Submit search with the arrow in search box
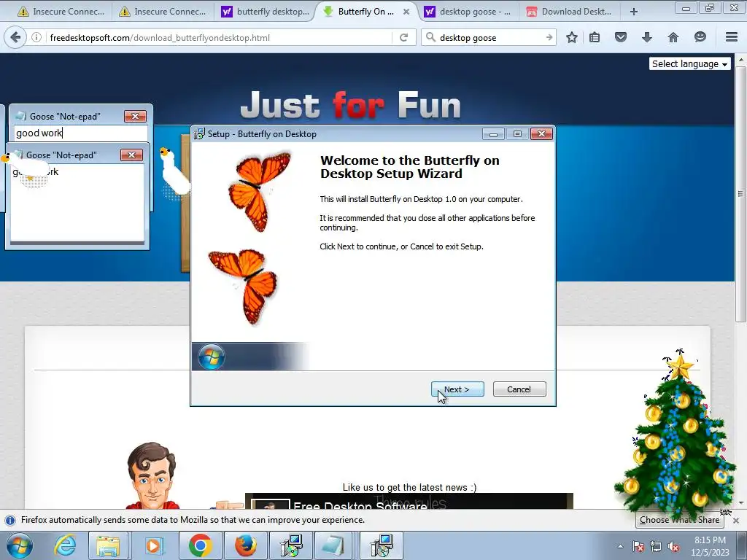 [549, 37]
